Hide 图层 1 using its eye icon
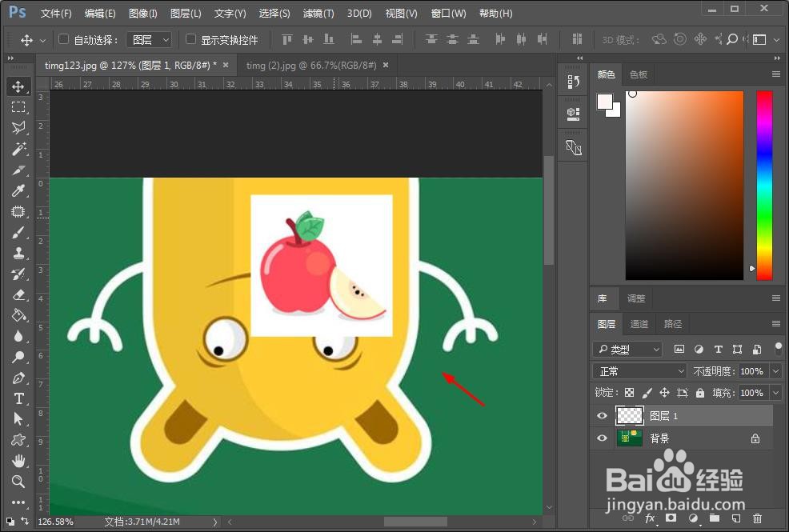The height and width of the screenshot is (532, 789). [x=602, y=416]
